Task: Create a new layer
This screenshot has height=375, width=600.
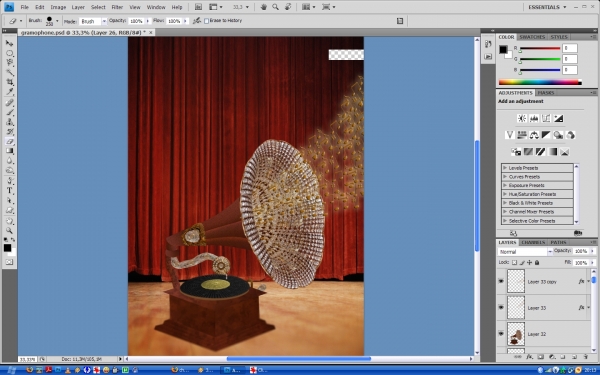Action: point(574,357)
